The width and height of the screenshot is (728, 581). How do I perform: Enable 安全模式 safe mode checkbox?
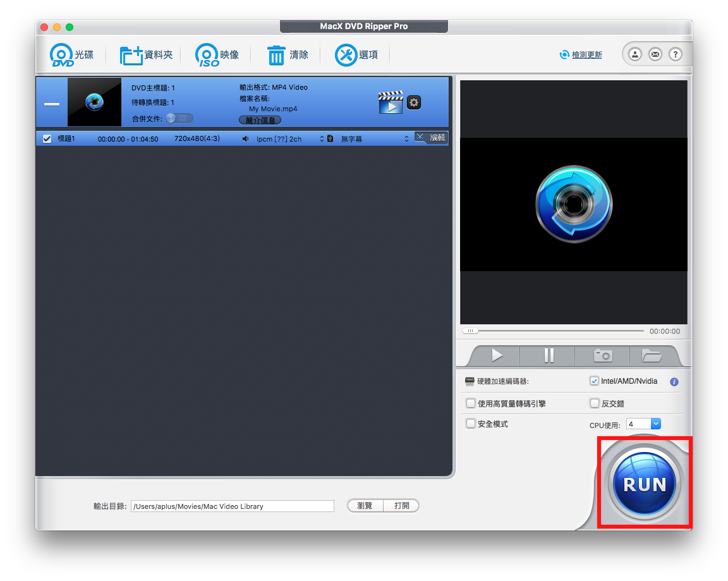pyautogui.click(x=471, y=424)
